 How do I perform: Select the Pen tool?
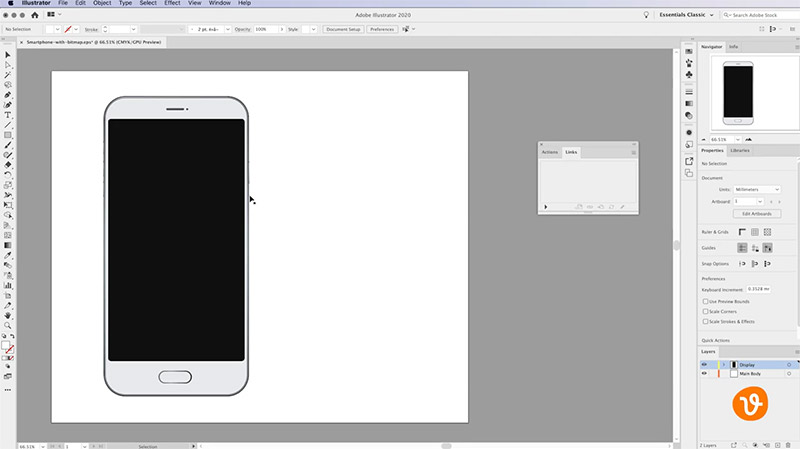8,95
